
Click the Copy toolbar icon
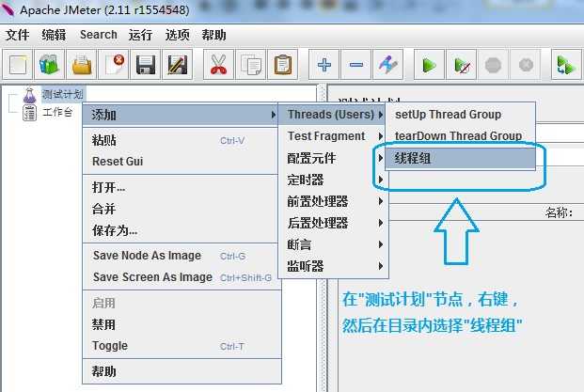[x=251, y=65]
